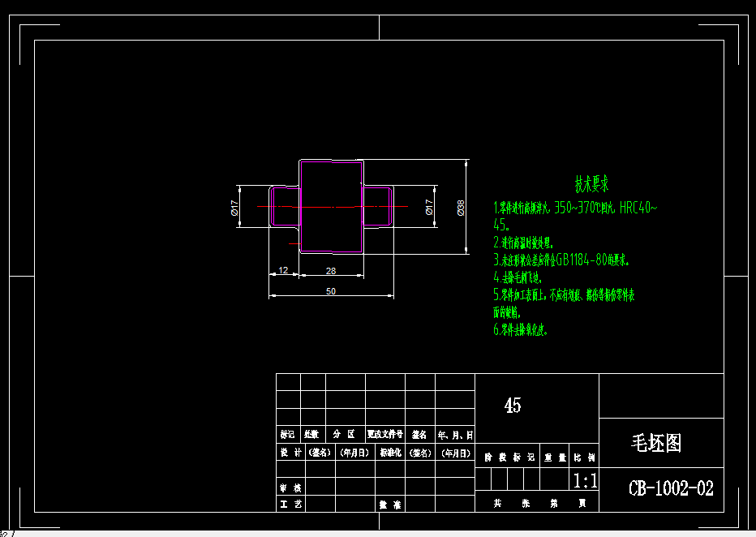Image resolution: width=756 pixels, height=537 pixels.
Task: Select the '28' length dimension text
Action: pyautogui.click(x=331, y=272)
